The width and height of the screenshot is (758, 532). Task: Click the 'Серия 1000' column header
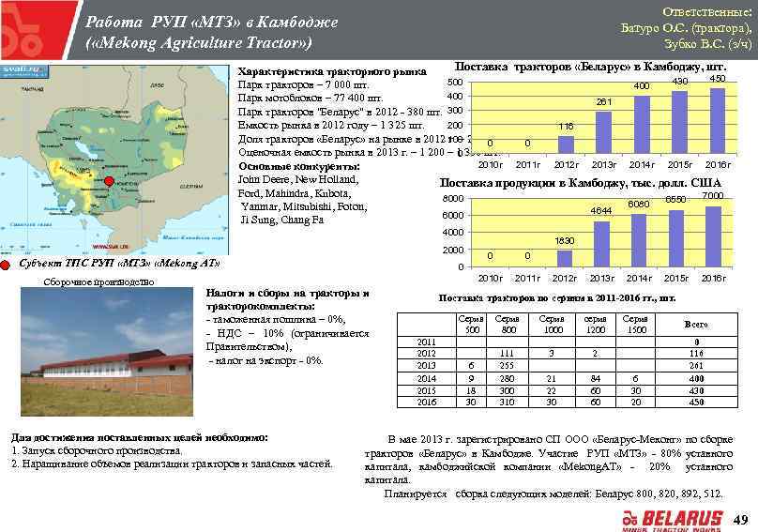(x=552, y=325)
